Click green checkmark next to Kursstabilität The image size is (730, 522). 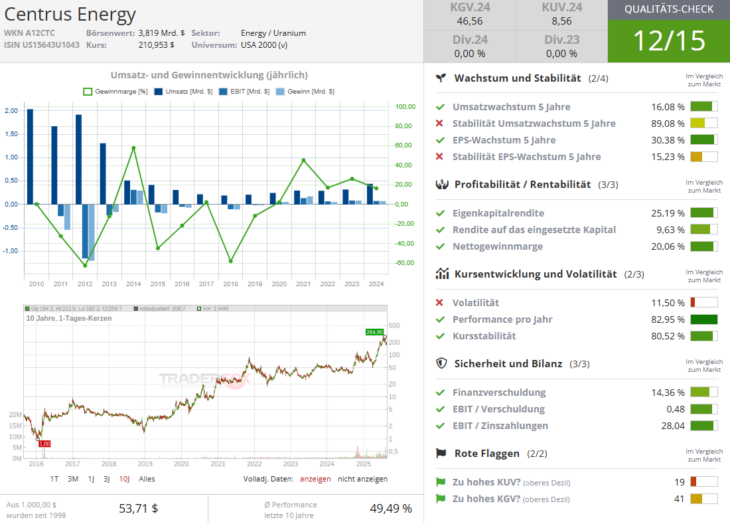coord(440,336)
